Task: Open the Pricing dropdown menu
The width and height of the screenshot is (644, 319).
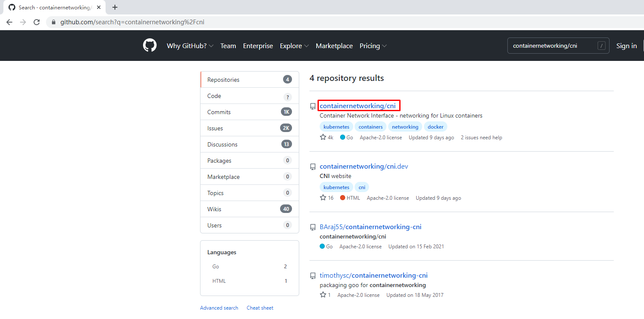Action: click(373, 46)
